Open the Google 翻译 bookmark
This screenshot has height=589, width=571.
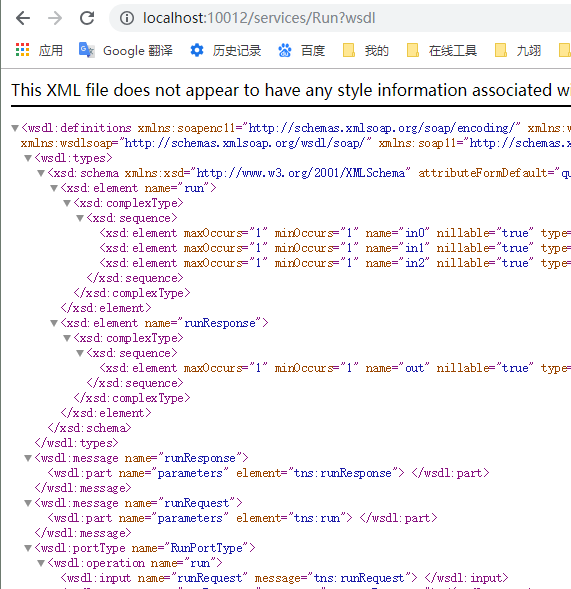125,50
